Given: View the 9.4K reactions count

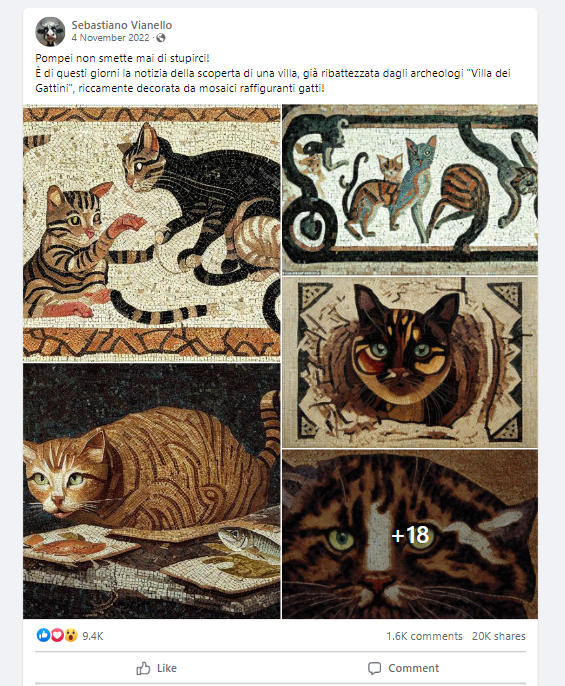Looking at the screenshot, I should (x=93, y=636).
